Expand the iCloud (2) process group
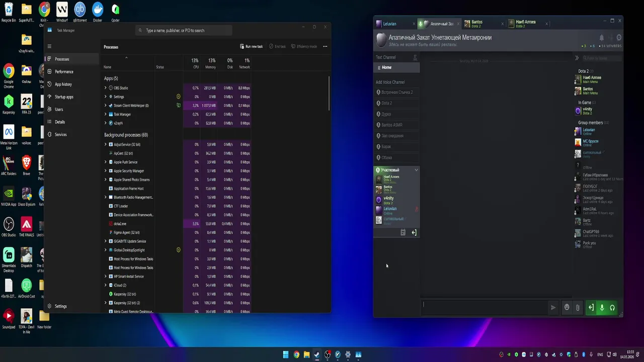The width and height of the screenshot is (644, 362). [x=105, y=285]
